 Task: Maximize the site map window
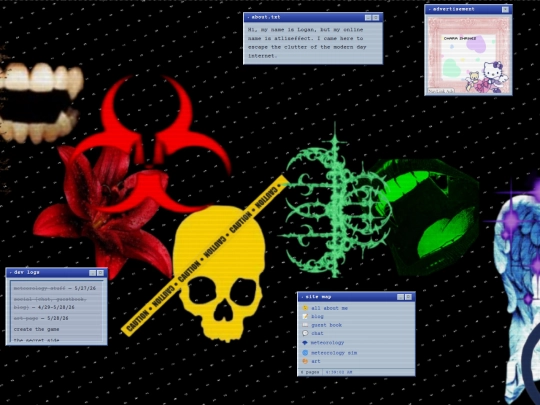coord(408,297)
